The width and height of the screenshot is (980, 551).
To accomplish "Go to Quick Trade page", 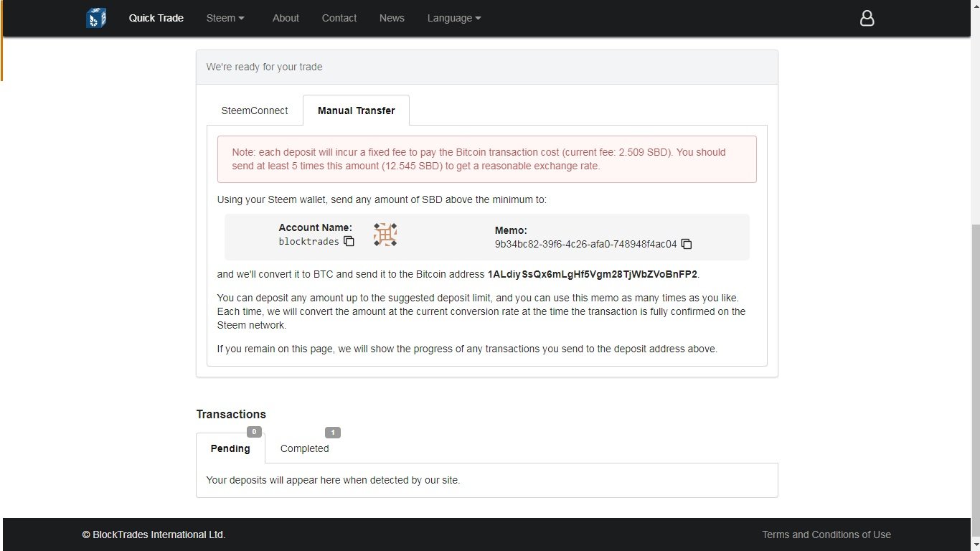I will pos(156,18).
